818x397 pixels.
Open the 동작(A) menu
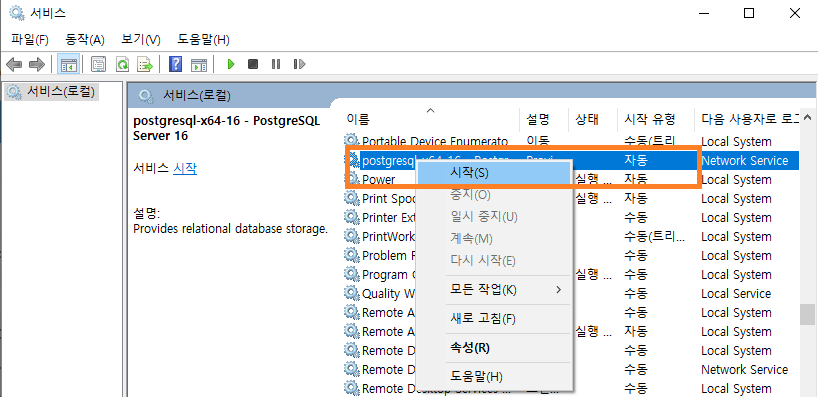(85, 40)
